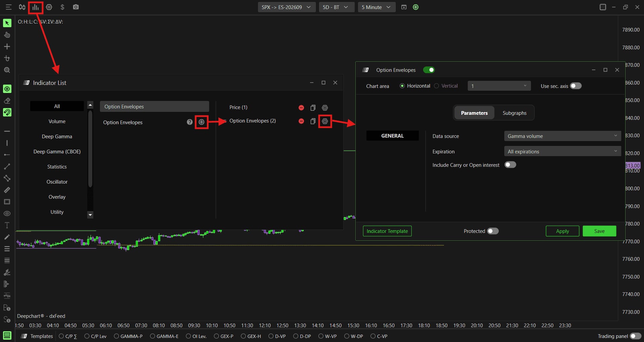The width and height of the screenshot is (644, 342).
Task: Switch to the Subgraphs tab
Action: (x=514, y=113)
